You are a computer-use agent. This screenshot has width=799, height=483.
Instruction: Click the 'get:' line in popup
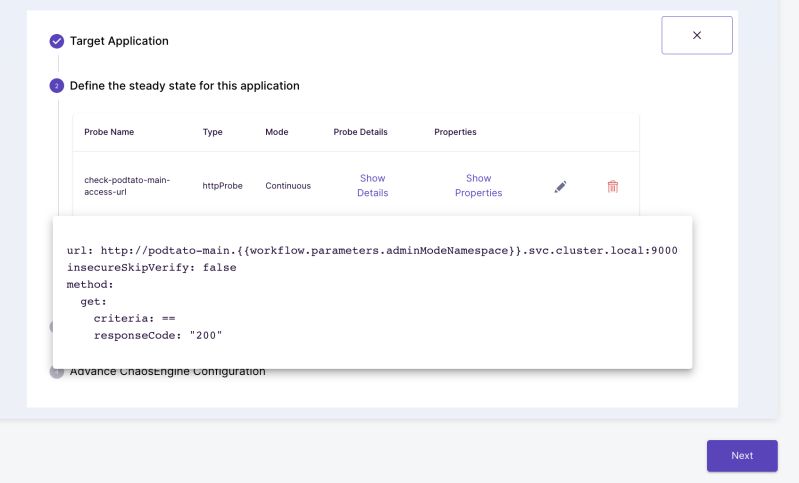tap(94, 302)
